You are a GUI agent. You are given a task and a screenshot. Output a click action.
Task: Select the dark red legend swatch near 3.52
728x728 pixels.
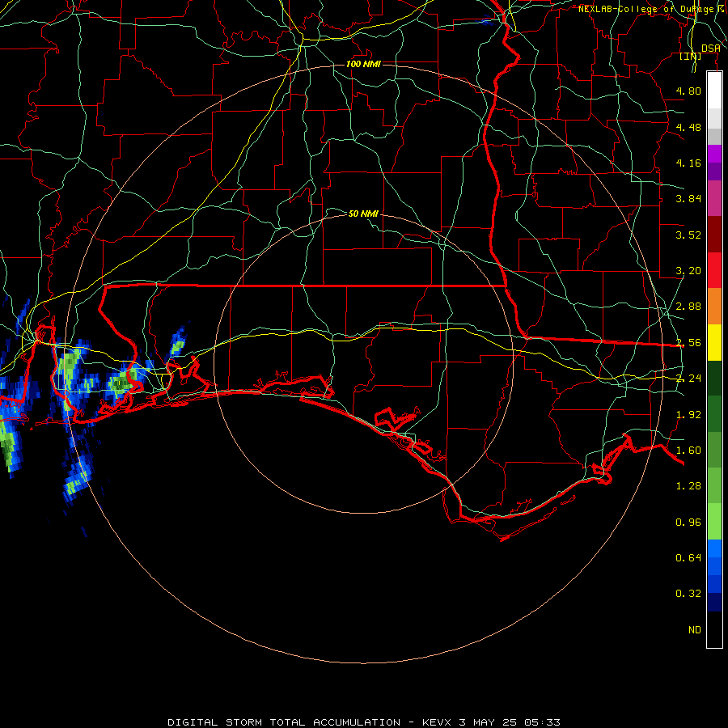tap(714, 235)
